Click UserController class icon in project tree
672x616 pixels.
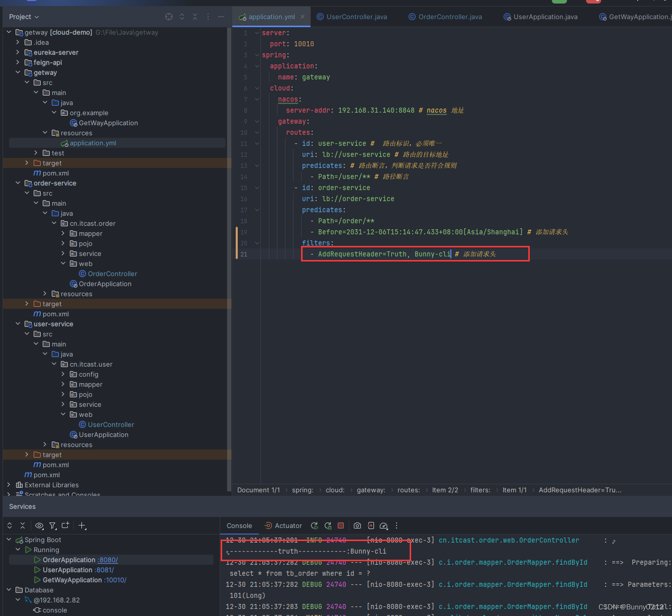82,424
